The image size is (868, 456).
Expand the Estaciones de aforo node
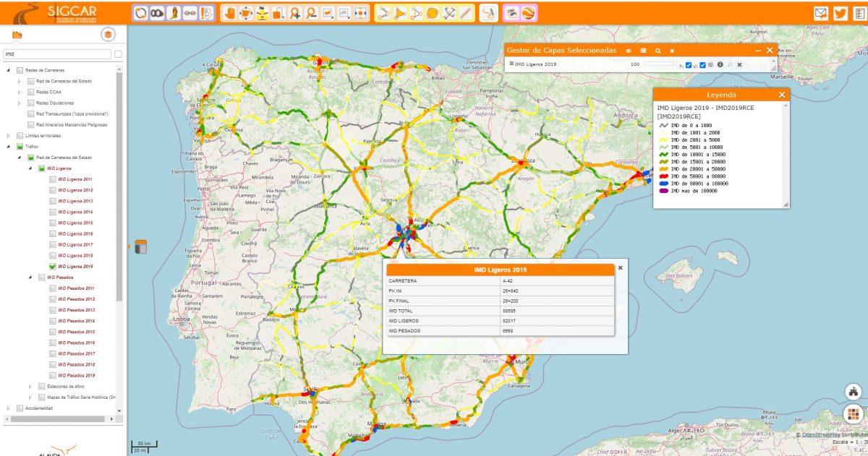click(31, 386)
